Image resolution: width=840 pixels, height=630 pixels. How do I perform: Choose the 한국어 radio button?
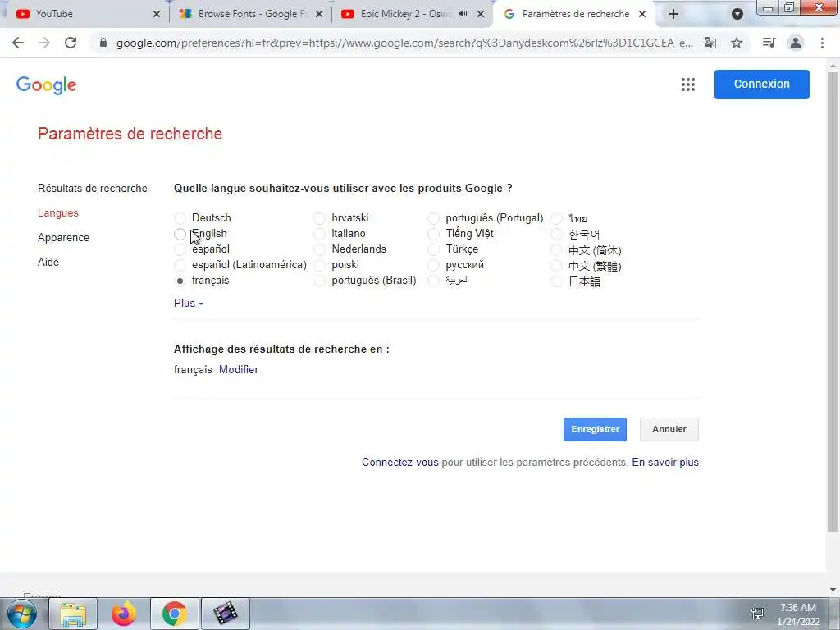557,234
